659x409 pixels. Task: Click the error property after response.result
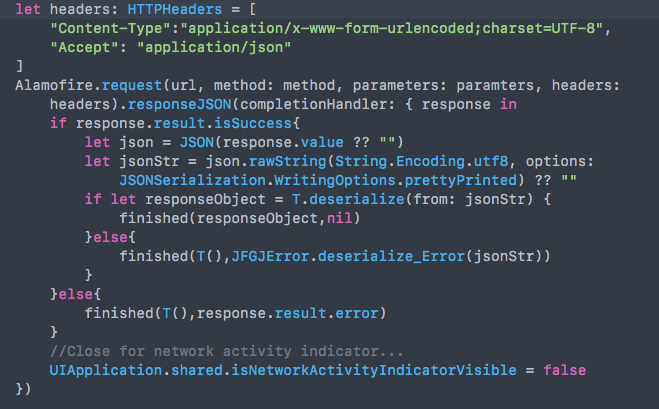[x=356, y=313]
